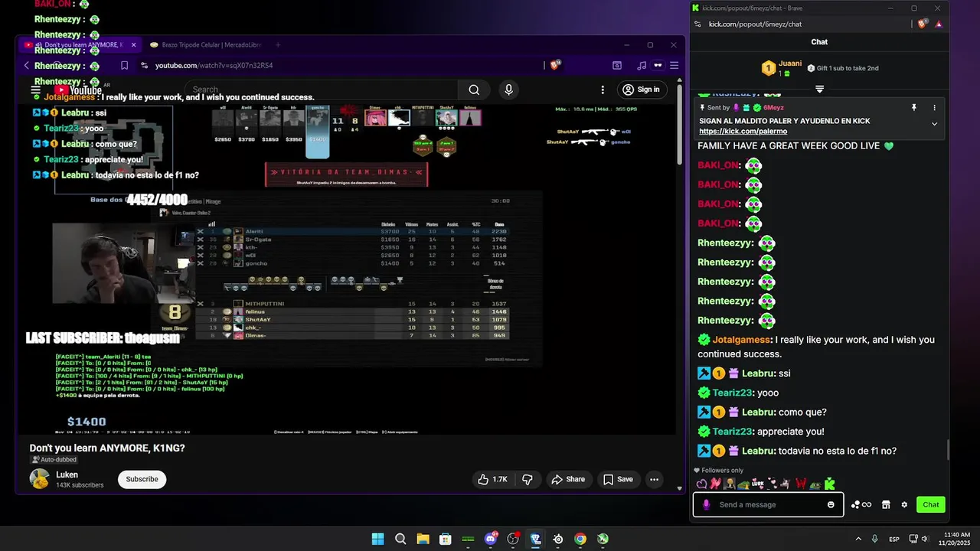Screen dimensions: 980x551
Task: Insert the purple heart emote
Action: tap(701, 484)
